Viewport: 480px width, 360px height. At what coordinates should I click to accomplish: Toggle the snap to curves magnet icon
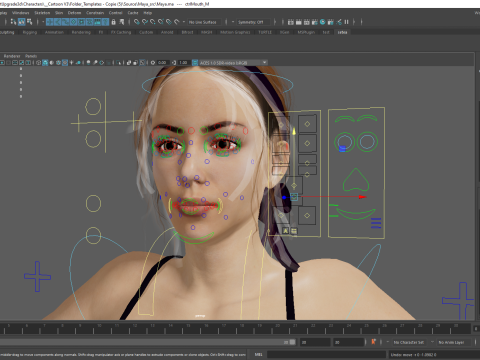[x=145, y=22]
